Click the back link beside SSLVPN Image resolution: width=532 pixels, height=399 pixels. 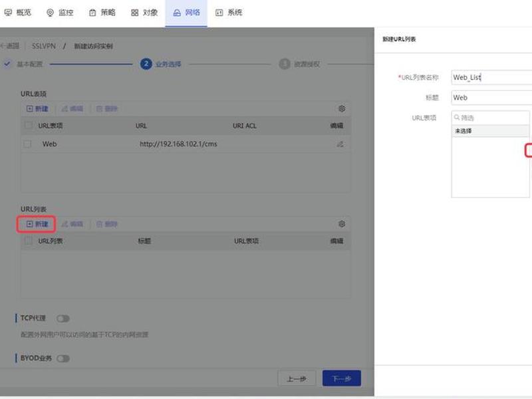(9, 46)
